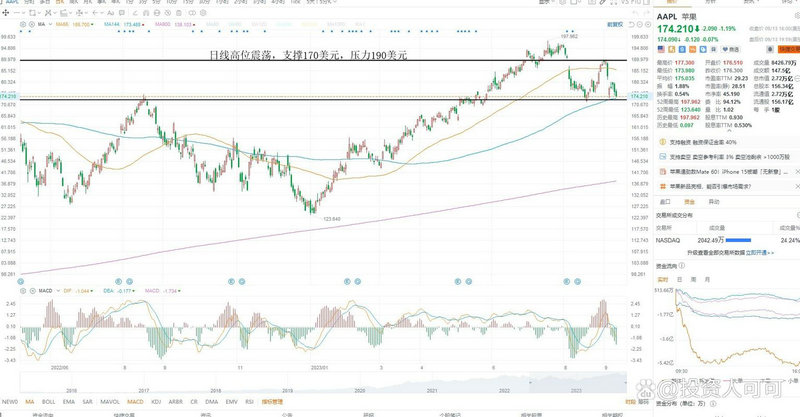Click NASDAQ volume blue bar
This screenshot has width=800, height=417.
(x=738, y=240)
